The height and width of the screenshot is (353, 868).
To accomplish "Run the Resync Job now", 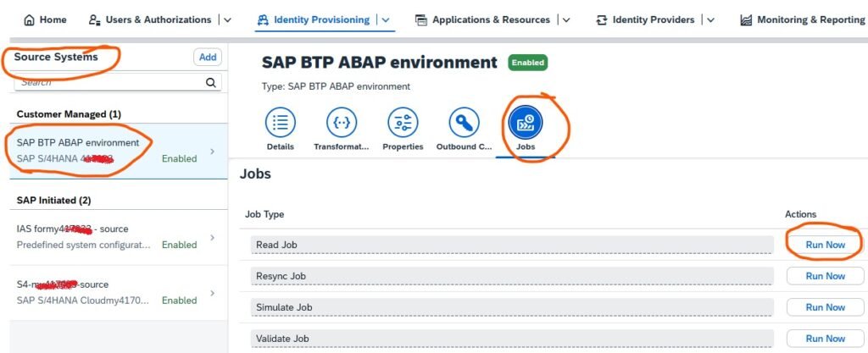I will coord(825,276).
